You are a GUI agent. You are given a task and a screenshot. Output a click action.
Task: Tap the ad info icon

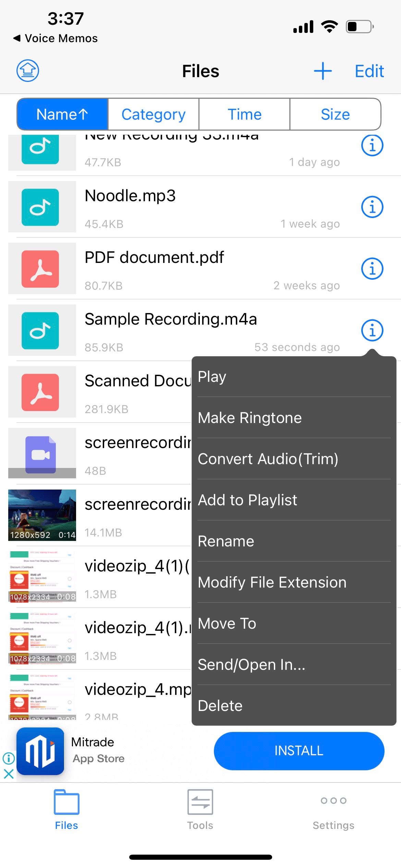(x=9, y=758)
